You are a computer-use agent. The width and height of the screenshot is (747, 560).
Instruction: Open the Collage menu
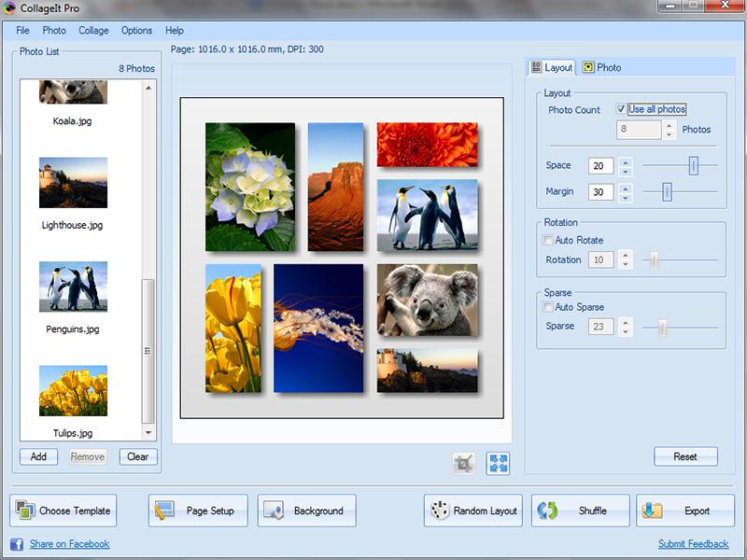pyautogui.click(x=93, y=31)
